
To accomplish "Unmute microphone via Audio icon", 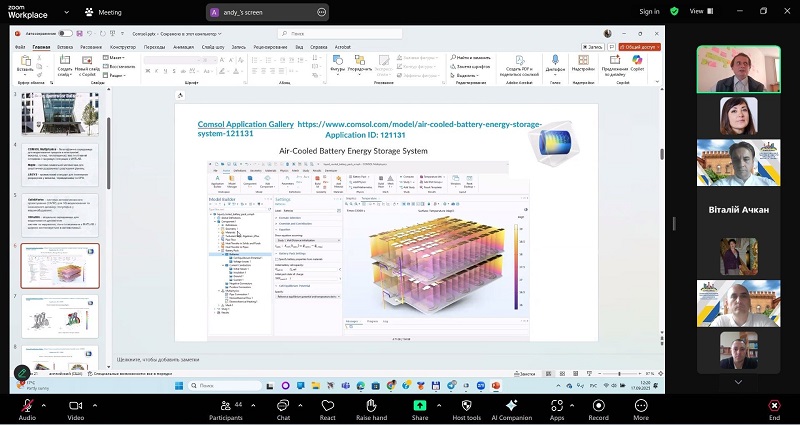I will coord(27,406).
